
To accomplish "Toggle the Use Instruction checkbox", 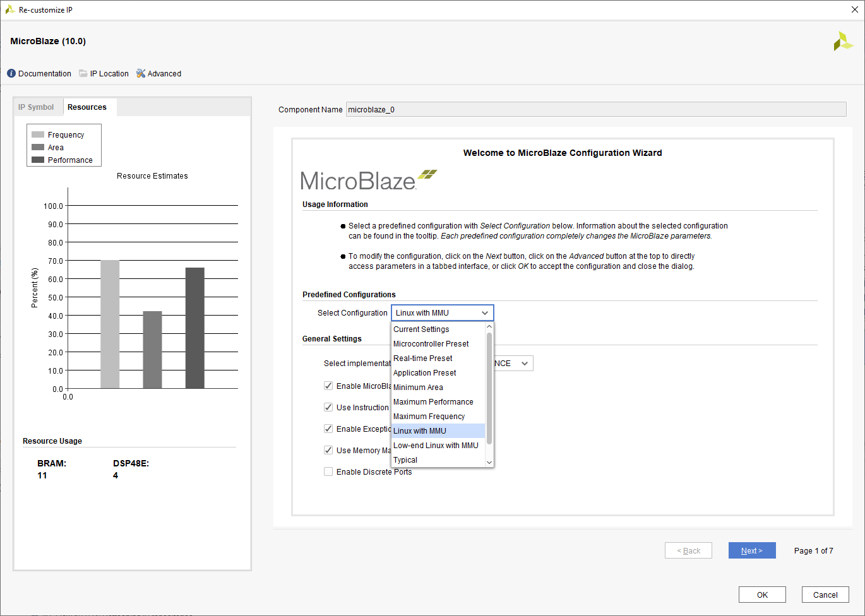I will (328, 408).
